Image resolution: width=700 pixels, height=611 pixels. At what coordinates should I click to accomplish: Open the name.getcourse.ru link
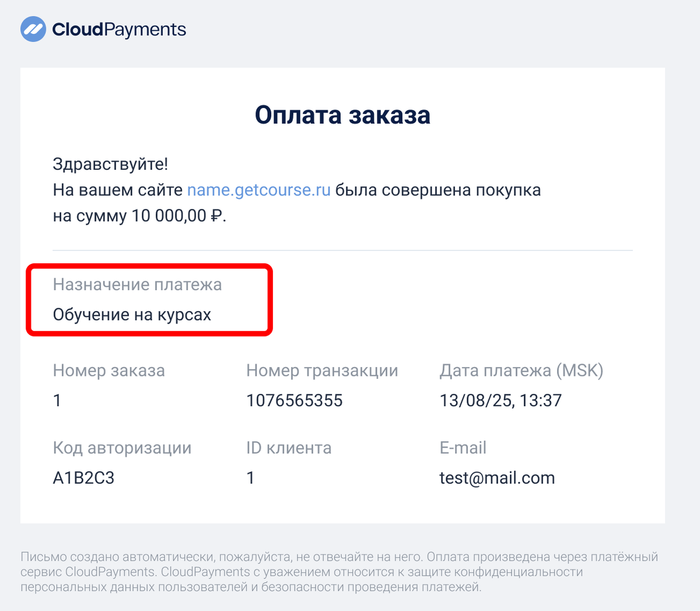tap(259, 190)
